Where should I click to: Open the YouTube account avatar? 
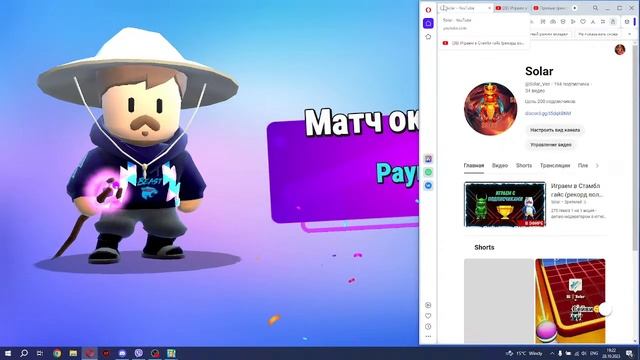[620, 49]
